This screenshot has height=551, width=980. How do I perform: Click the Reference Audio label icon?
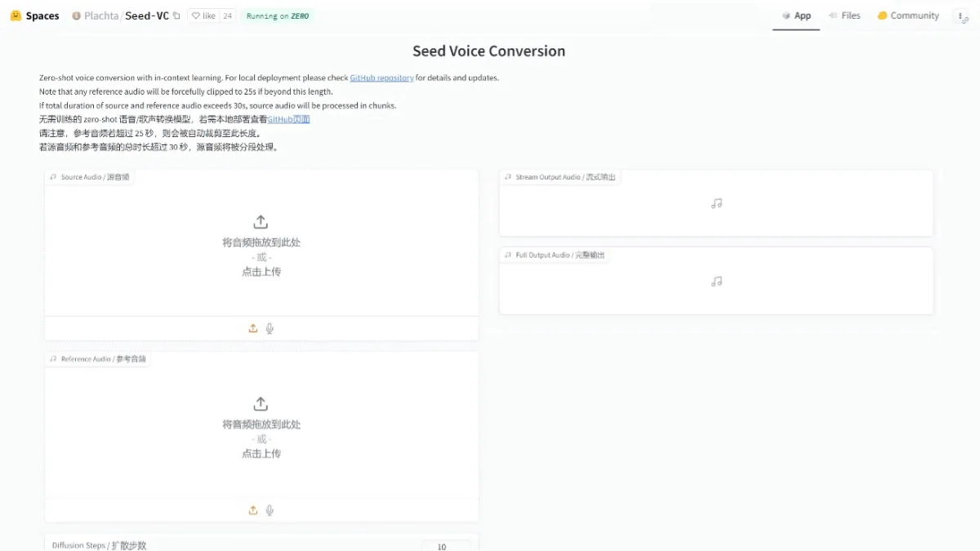point(53,359)
